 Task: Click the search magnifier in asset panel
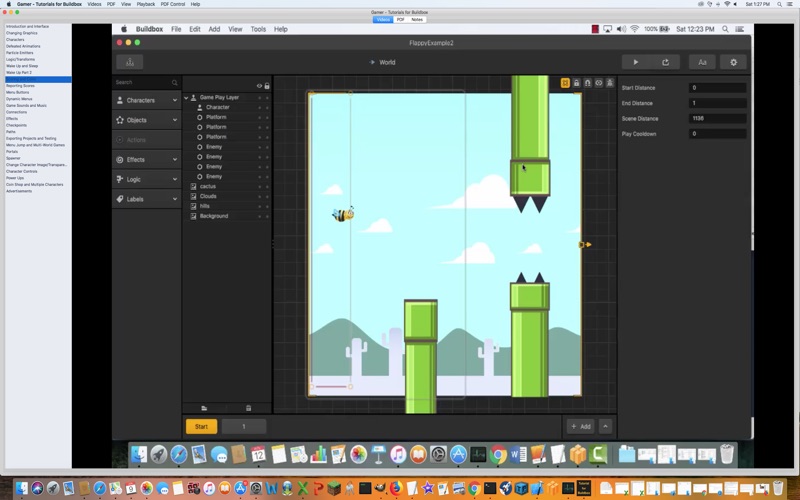174,82
